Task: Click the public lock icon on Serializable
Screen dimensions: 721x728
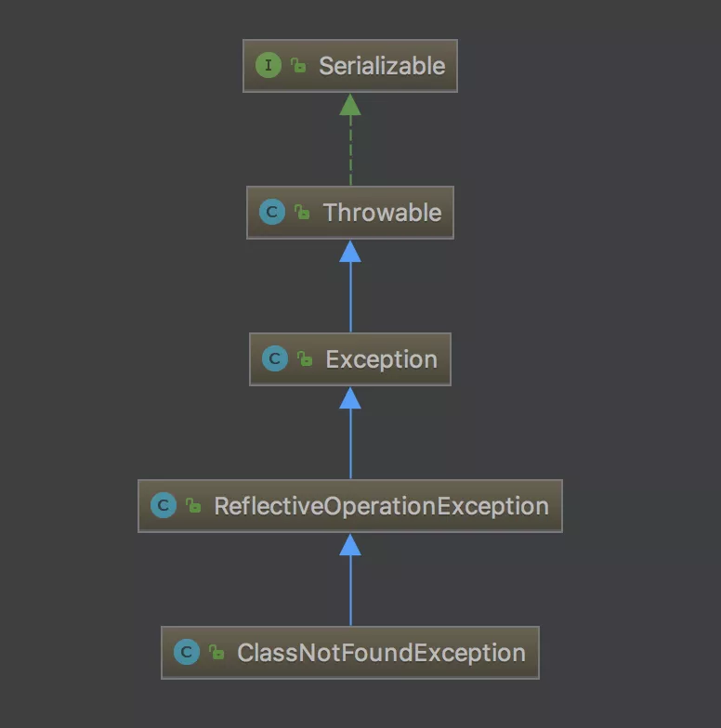Action: tap(298, 65)
